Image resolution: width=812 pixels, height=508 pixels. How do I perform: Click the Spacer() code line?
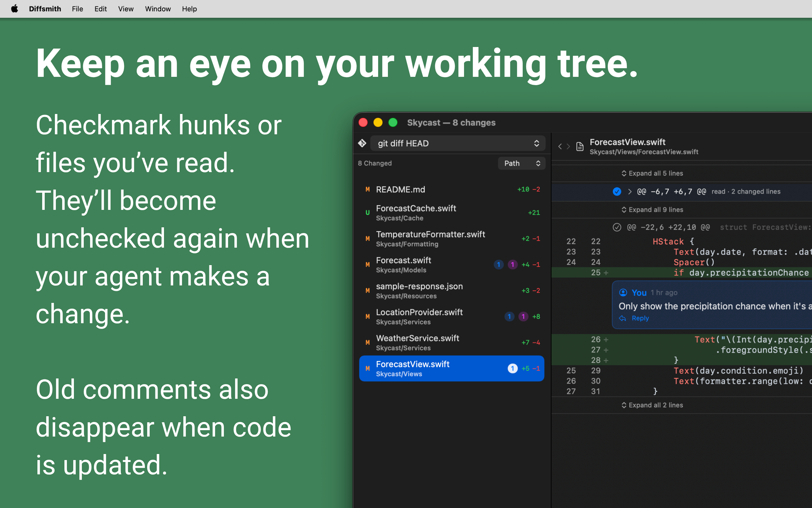coord(694,262)
